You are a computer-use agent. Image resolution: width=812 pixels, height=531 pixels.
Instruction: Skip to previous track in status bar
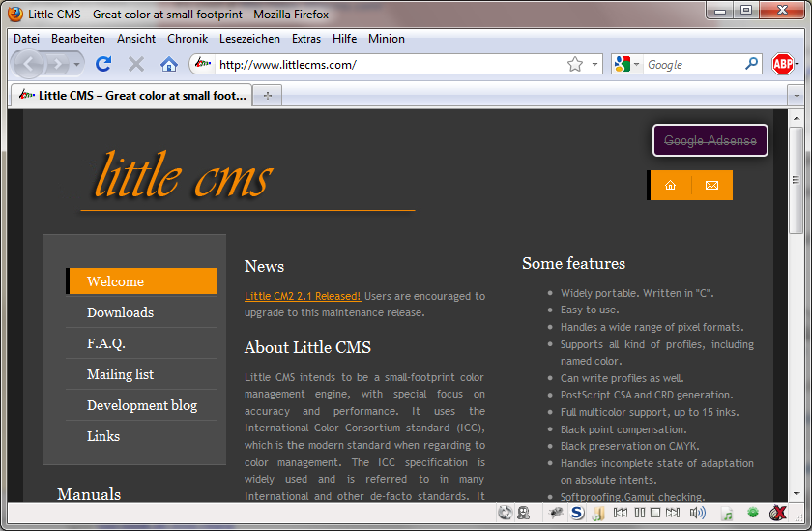(621, 513)
